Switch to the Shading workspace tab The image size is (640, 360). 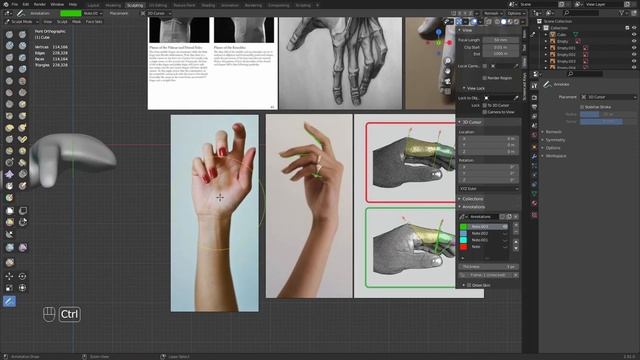click(x=208, y=5)
